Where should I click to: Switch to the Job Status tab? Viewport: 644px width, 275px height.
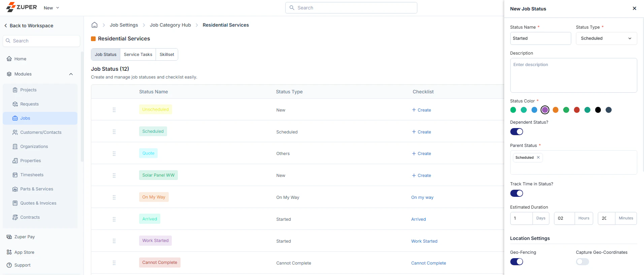coord(105,55)
